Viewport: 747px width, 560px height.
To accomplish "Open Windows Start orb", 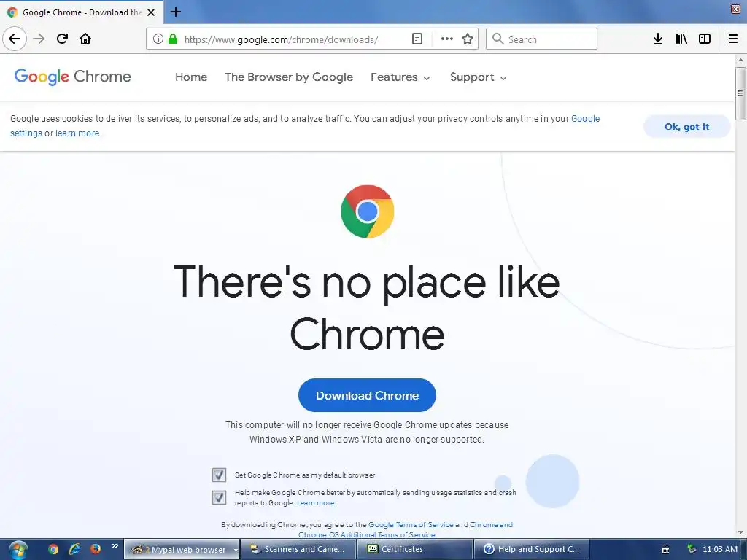I will coord(18,550).
